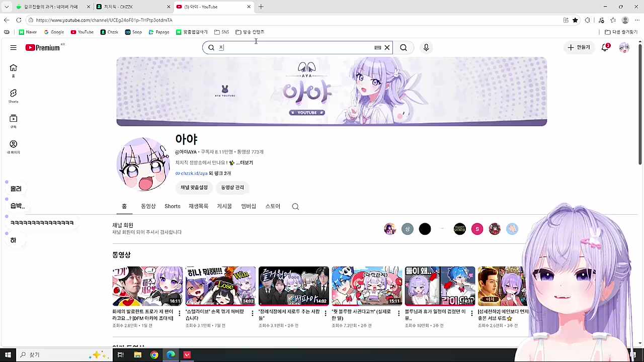The height and width of the screenshot is (362, 644).
Task: Select the 홈 channel tab
Action: (x=124, y=206)
